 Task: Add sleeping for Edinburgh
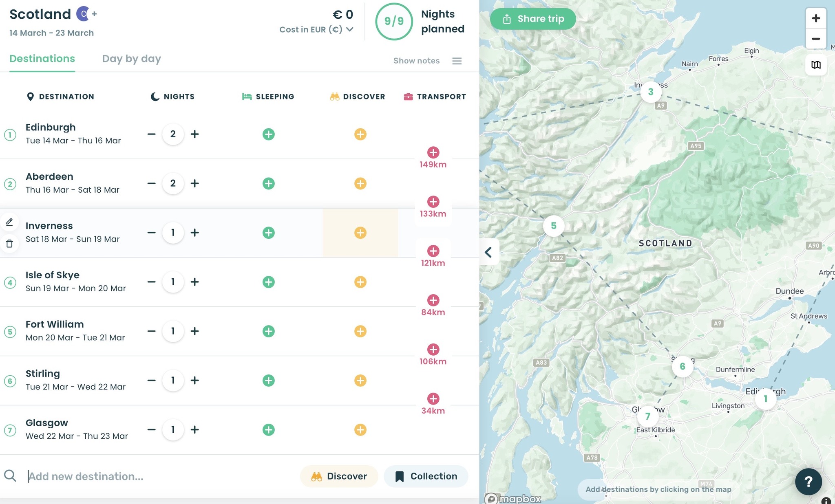click(268, 134)
